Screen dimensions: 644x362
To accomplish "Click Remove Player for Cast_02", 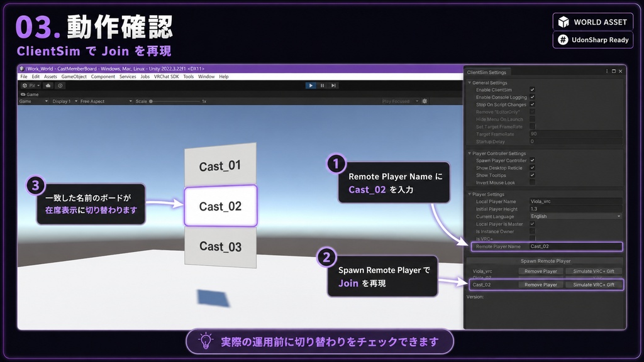I will [x=540, y=285].
